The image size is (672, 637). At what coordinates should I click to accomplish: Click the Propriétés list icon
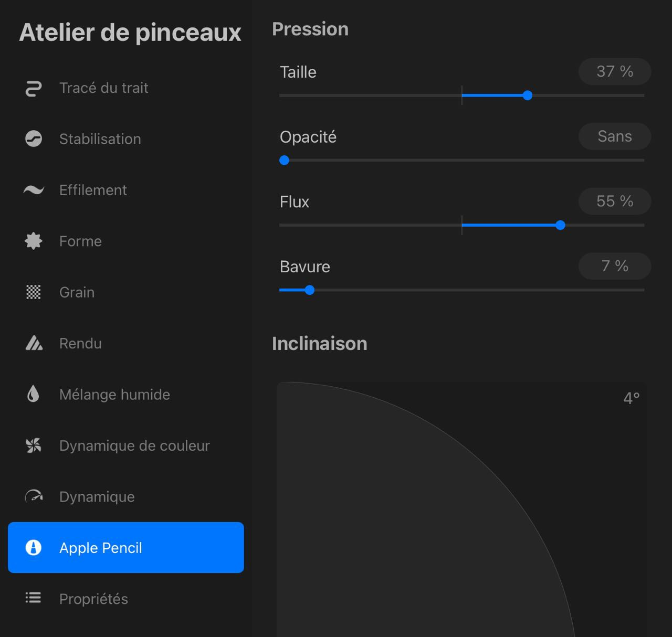click(x=34, y=598)
